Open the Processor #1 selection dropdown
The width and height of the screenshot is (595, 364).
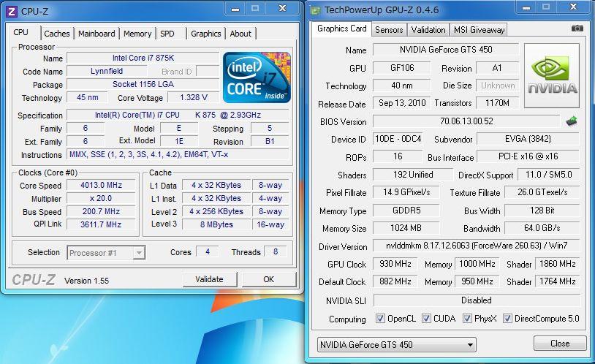[106, 253]
